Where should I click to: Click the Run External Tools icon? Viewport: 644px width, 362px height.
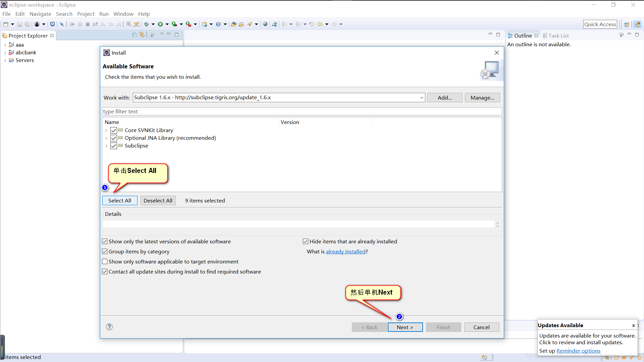point(189,24)
